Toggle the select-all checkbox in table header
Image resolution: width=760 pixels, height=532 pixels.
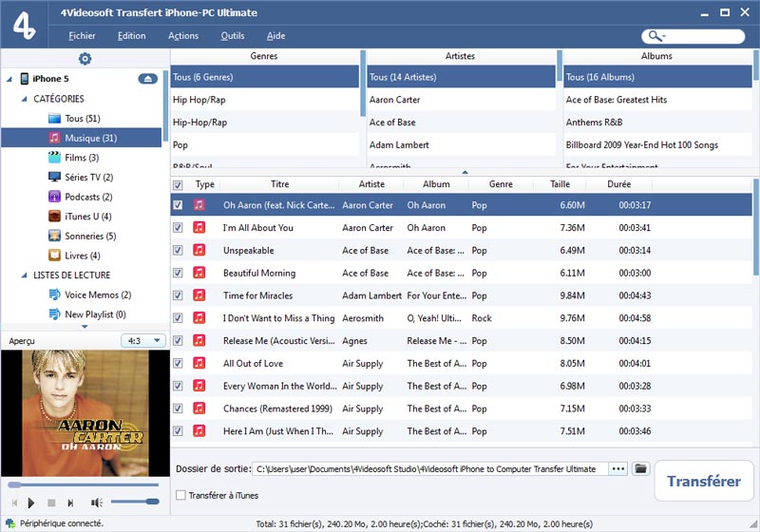click(178, 185)
